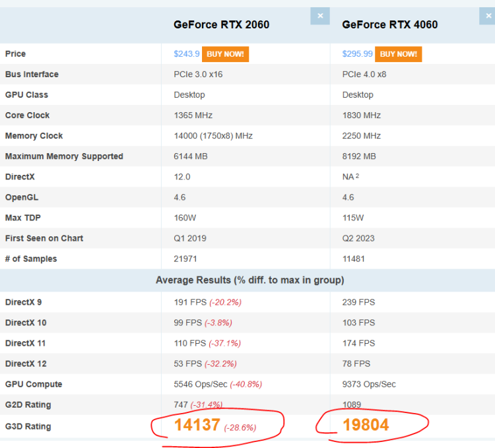Click the 19804 G3D Rating score
The height and width of the screenshot is (448, 495).
(x=366, y=425)
